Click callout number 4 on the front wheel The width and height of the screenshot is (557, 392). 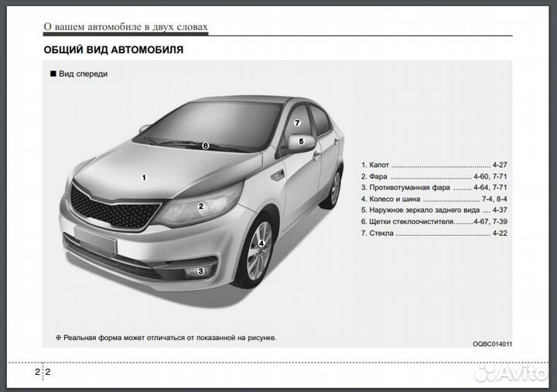(261, 244)
